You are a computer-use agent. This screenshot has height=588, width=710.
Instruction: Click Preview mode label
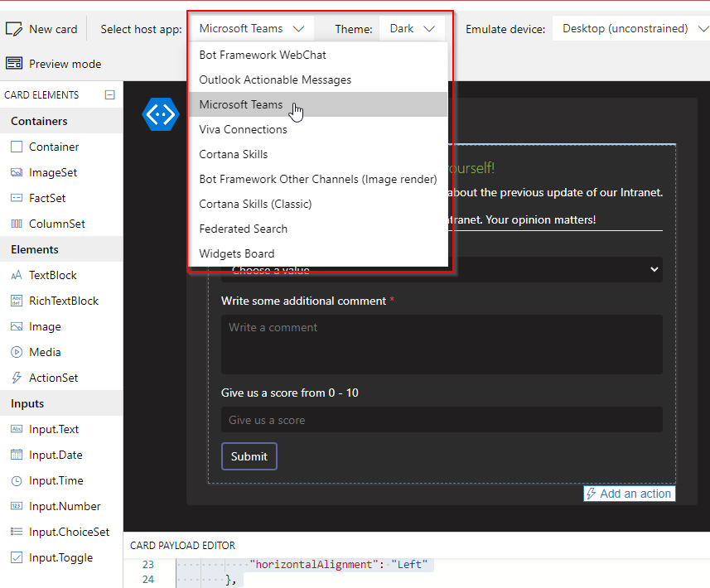(x=65, y=64)
